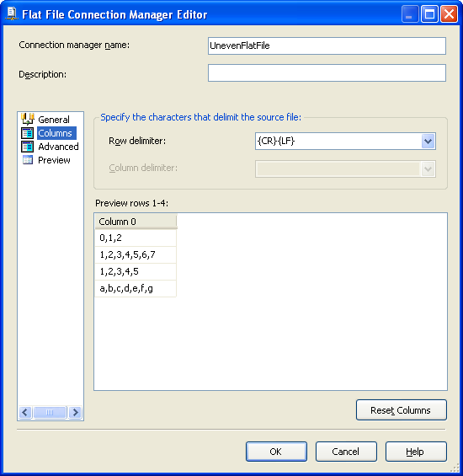Click the Advanced page icon
This screenshot has width=463, height=476.
tap(27, 147)
